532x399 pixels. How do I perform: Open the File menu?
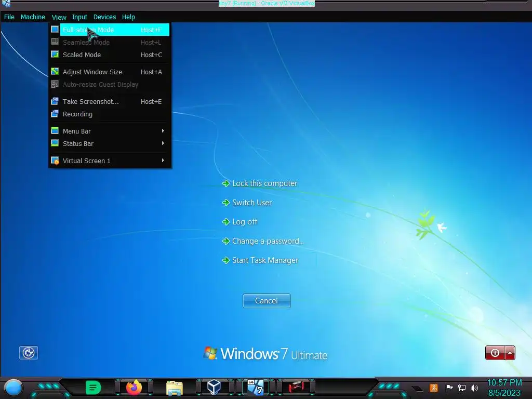pos(9,17)
